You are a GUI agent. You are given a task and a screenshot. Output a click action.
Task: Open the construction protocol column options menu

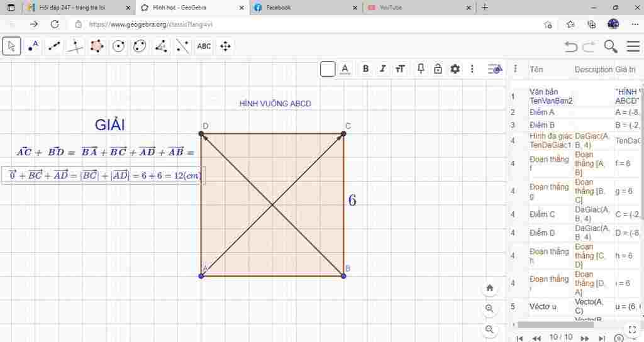pos(516,69)
